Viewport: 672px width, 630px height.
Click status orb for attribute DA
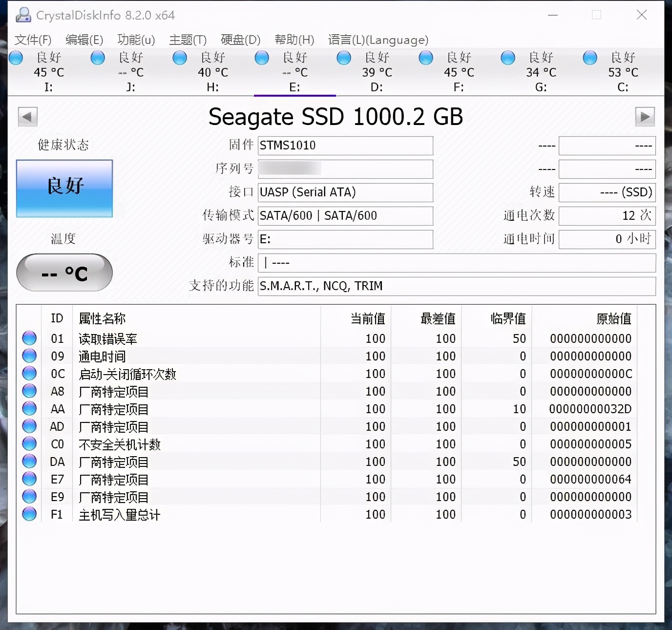coord(29,461)
